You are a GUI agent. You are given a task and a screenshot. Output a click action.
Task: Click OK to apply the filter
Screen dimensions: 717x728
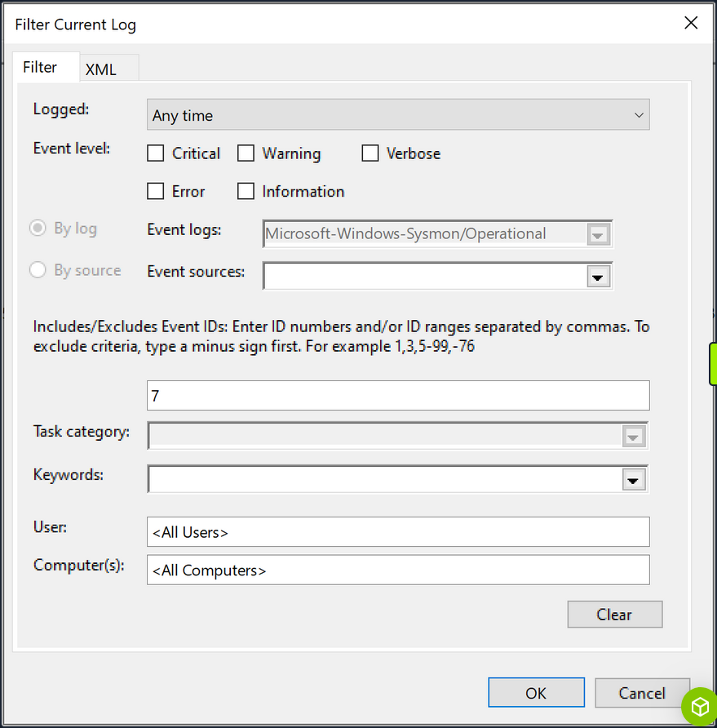(536, 692)
